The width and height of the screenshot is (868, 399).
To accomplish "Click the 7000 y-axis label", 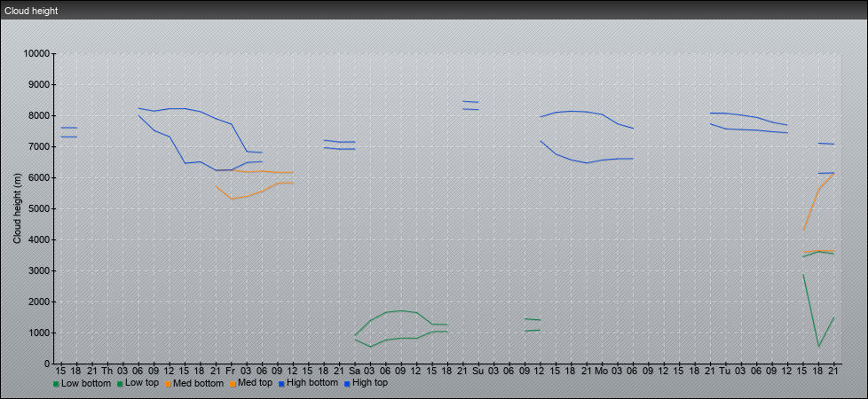I will click(x=39, y=146).
